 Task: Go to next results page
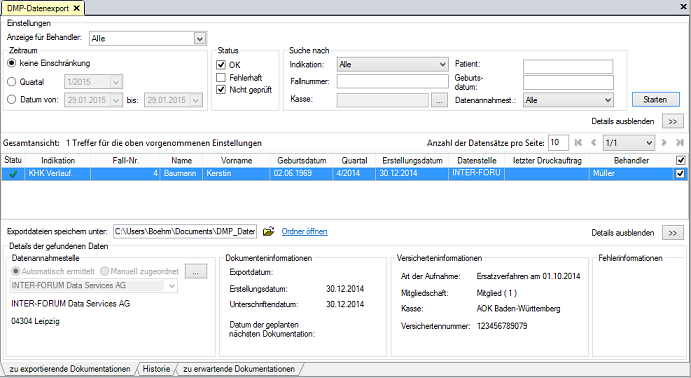tap(664, 142)
